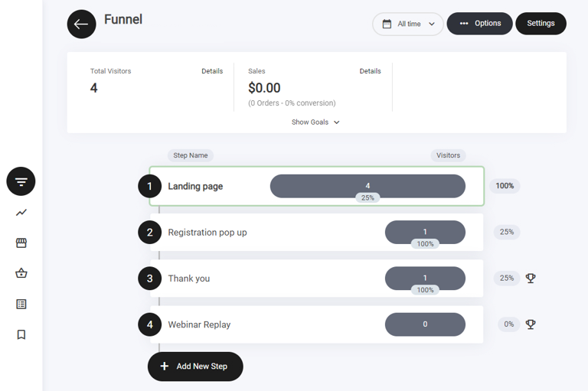Screen dimensions: 588x391
Task: Click the back arrow button
Action: (x=81, y=24)
